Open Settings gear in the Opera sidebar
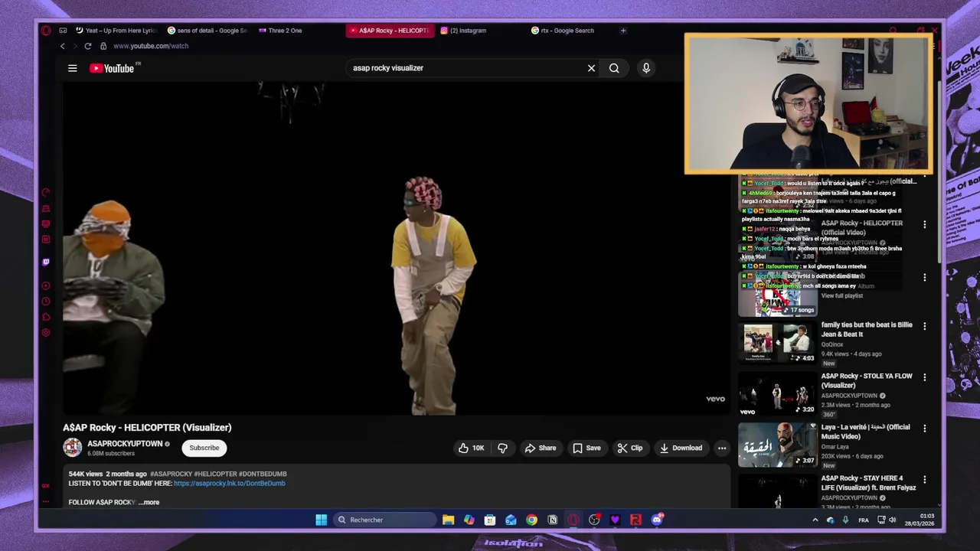 pos(46,333)
